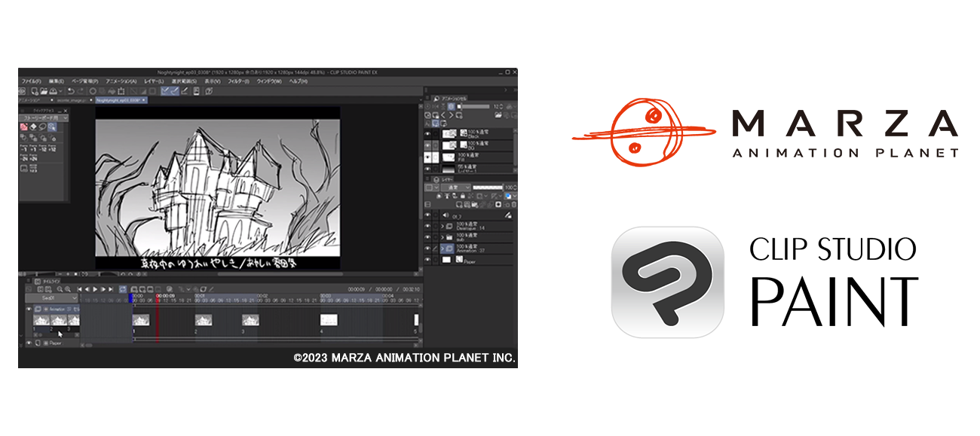Click the Undo arrow in command bar
This screenshot has width=980, height=436.
click(71, 91)
